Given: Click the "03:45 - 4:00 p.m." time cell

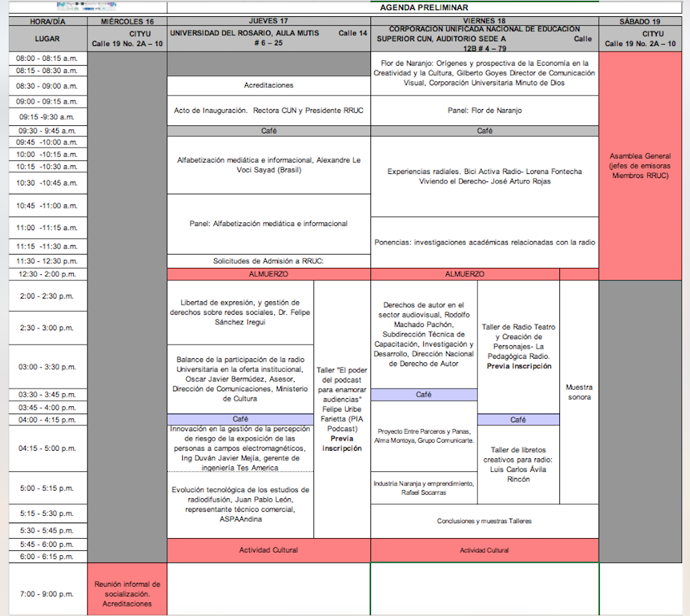Looking at the screenshot, I should pos(47,408).
